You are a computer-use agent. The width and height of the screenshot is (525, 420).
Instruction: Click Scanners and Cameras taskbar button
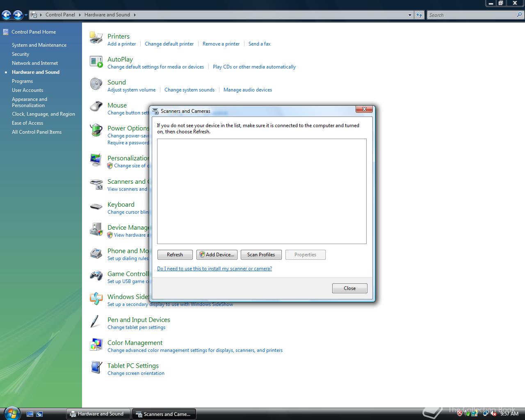click(x=164, y=414)
